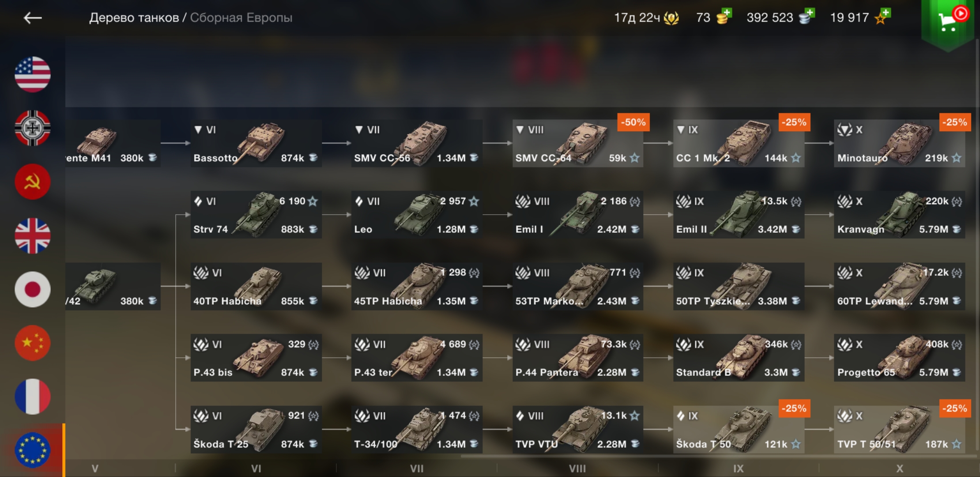Select the USA flag nation icon
The height and width of the screenshot is (477, 980).
[x=33, y=74]
